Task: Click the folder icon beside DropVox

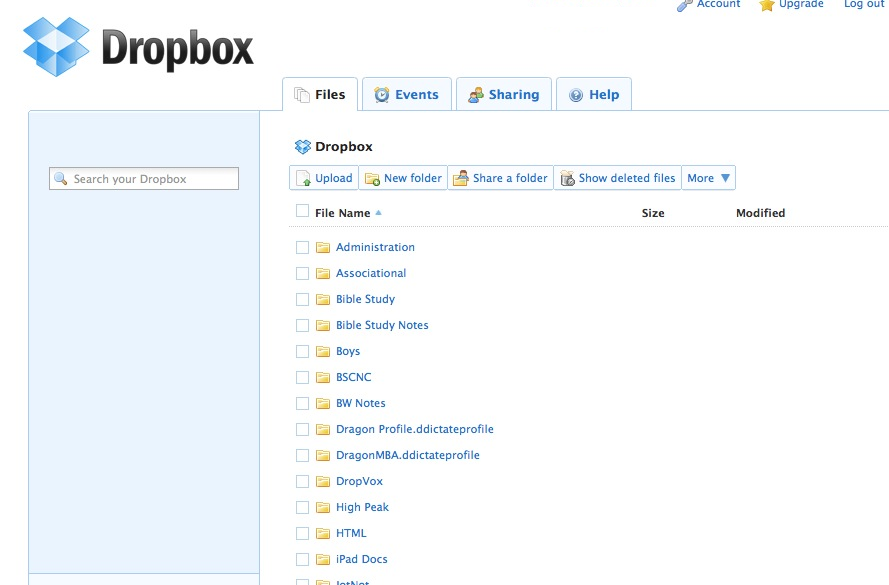Action: [x=323, y=481]
